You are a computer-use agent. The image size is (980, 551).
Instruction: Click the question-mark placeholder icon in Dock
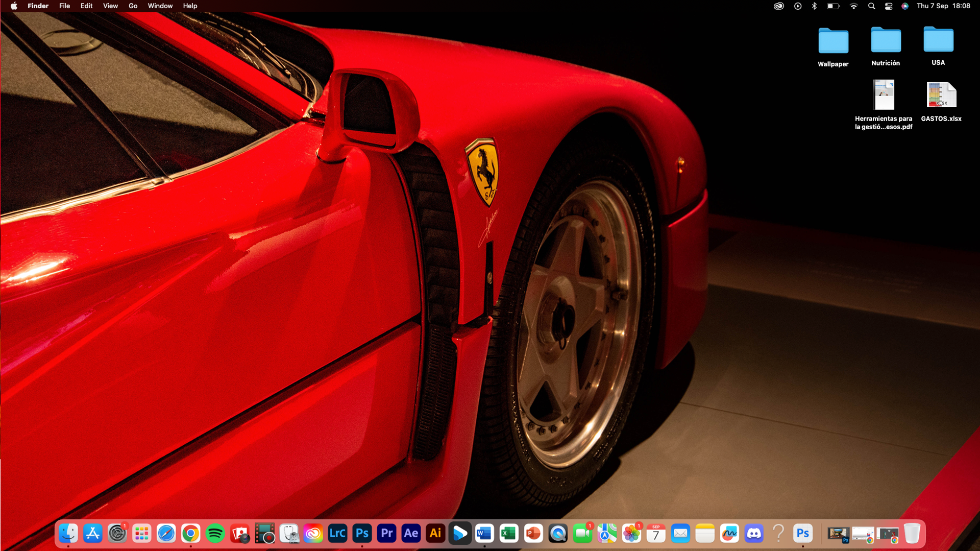779,534
